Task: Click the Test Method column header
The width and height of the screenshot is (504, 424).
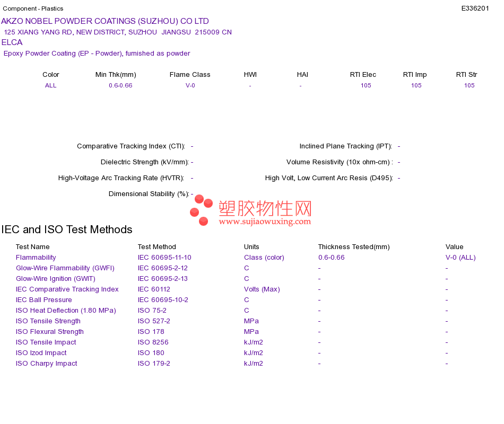Action: point(157,246)
